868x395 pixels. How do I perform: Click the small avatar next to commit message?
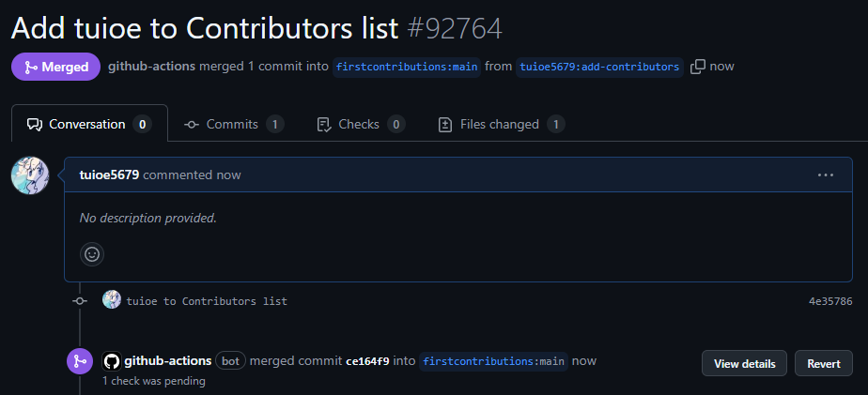(x=112, y=300)
